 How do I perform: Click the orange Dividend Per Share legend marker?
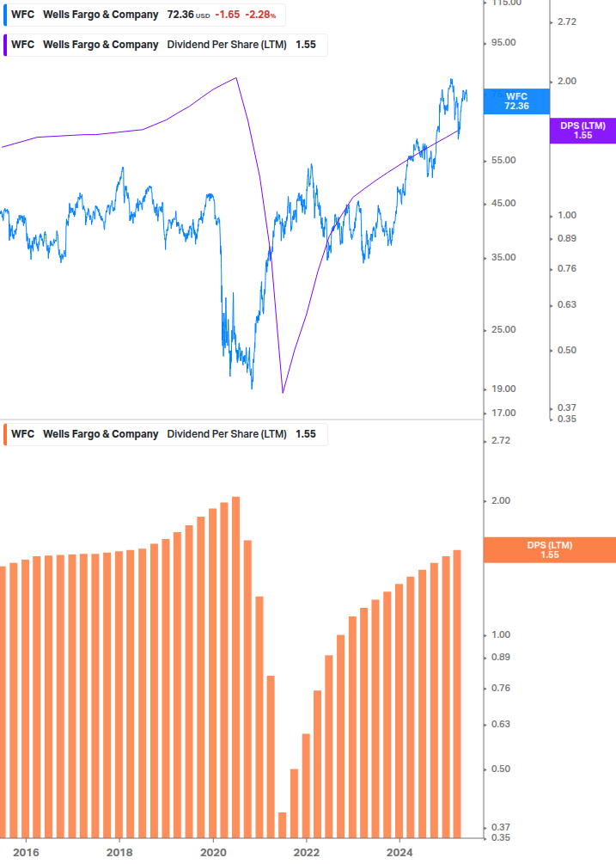click(5, 434)
